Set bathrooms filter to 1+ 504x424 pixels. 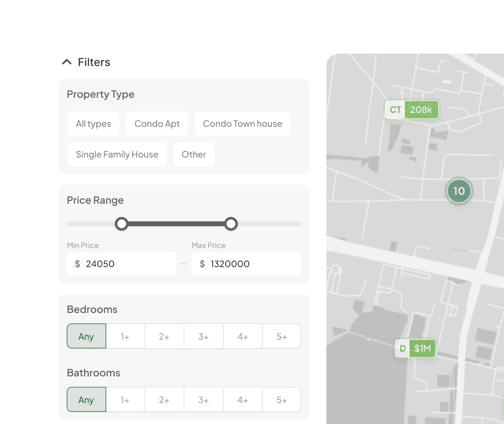pyautogui.click(x=125, y=400)
